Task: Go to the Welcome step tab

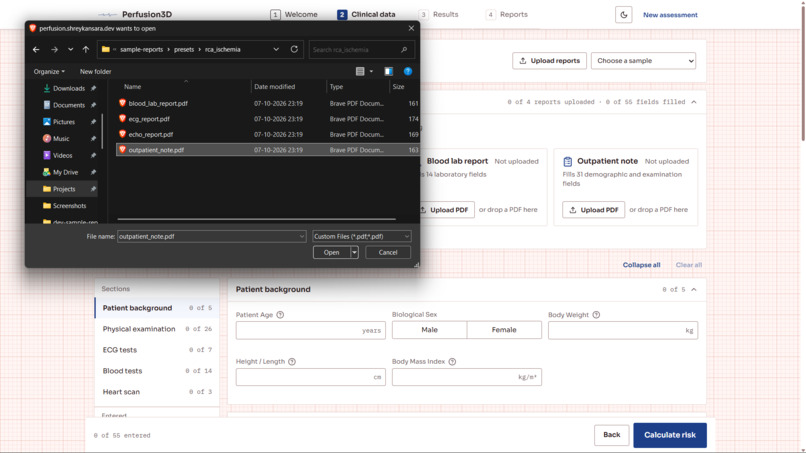Action: tap(294, 14)
